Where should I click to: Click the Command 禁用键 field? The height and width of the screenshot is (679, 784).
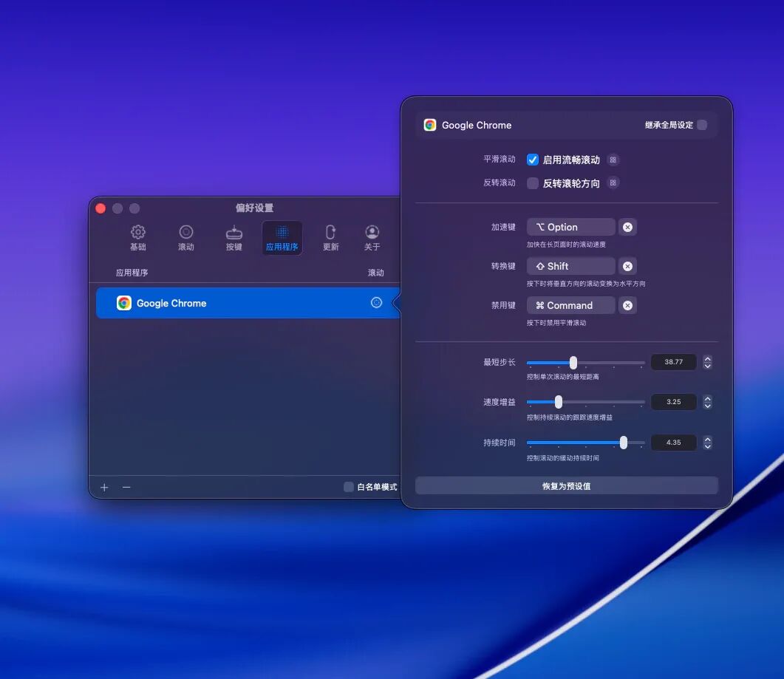click(x=571, y=305)
